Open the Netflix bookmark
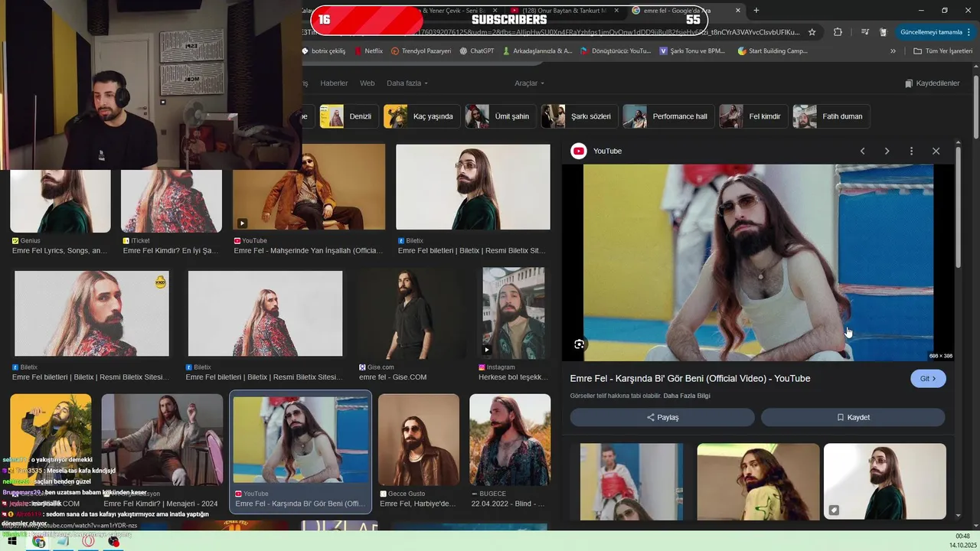 click(x=367, y=51)
